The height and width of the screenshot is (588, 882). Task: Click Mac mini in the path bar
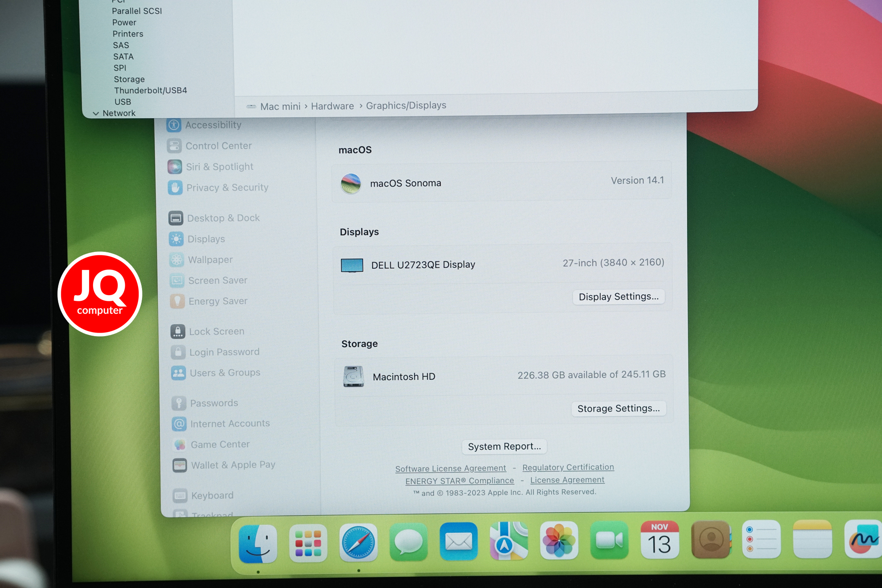[x=280, y=107]
